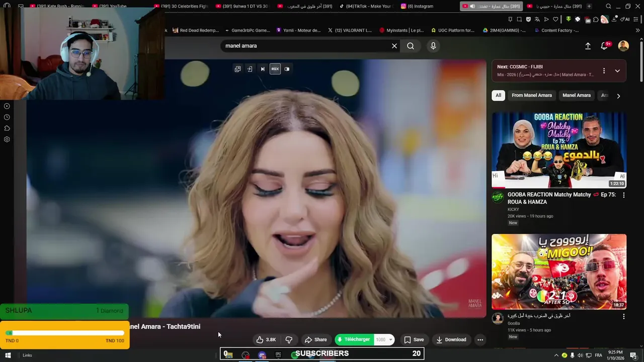Open the YouTube create/upload icon

588,46
